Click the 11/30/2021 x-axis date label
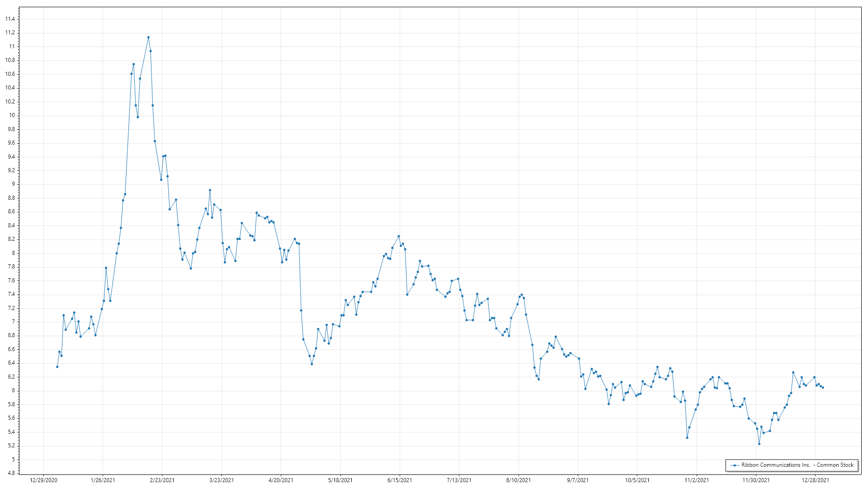 (756, 480)
